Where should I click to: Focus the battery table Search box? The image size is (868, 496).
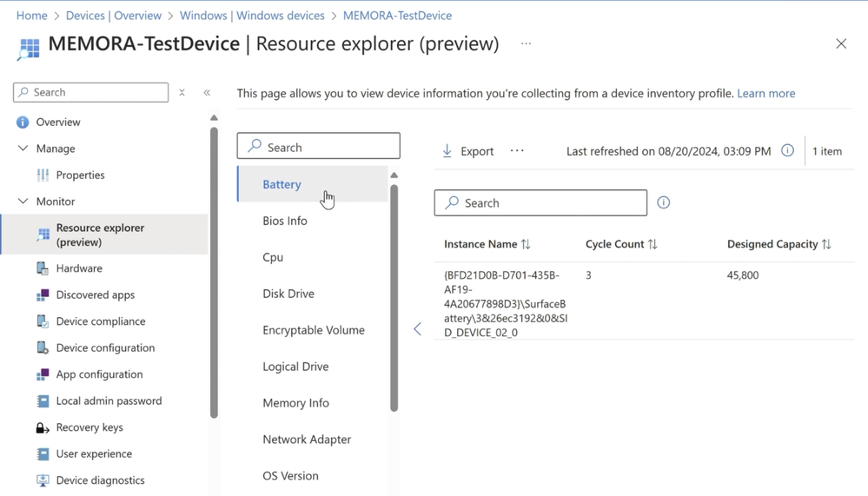click(x=540, y=202)
